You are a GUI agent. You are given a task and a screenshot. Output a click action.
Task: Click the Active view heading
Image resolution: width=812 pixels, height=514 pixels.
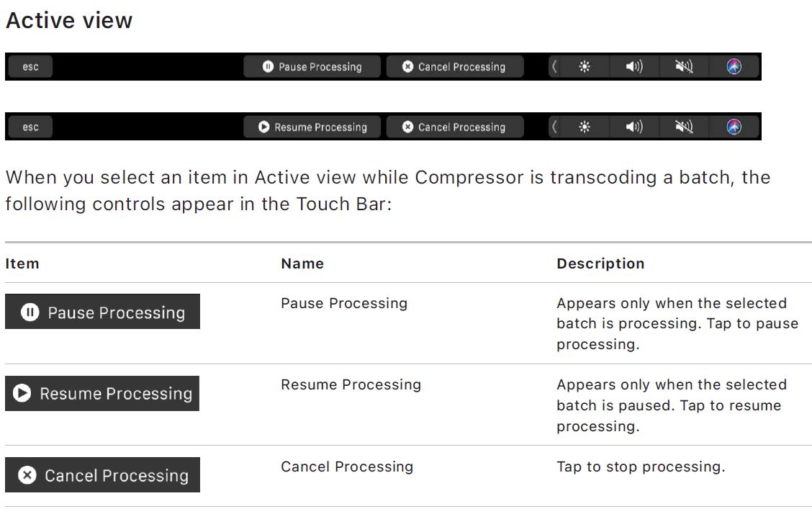(69, 20)
